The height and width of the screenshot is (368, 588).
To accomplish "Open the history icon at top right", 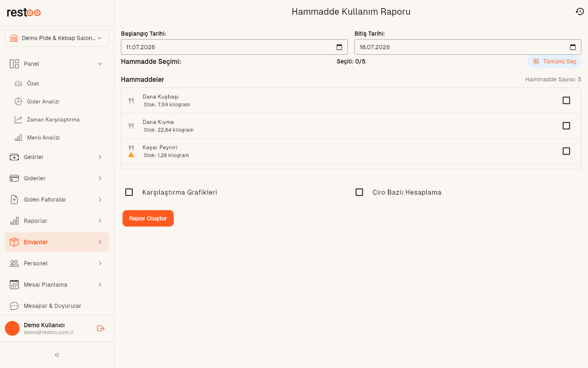I will tap(580, 12).
